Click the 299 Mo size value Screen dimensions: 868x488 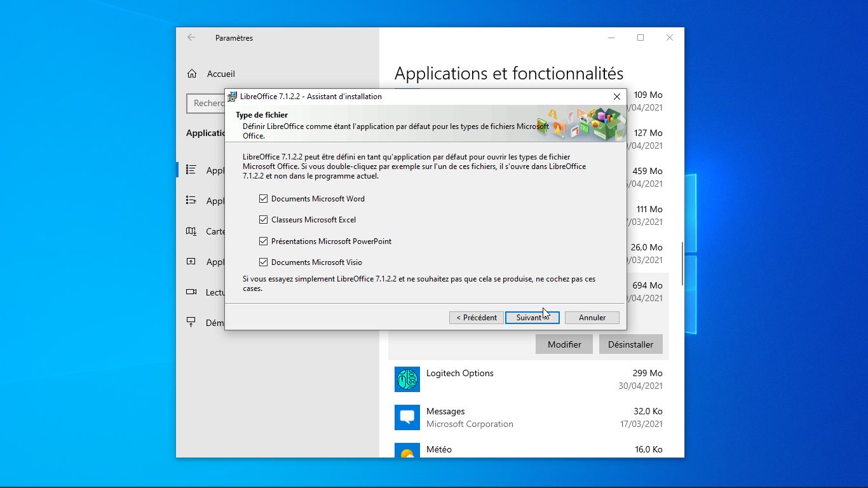click(647, 373)
